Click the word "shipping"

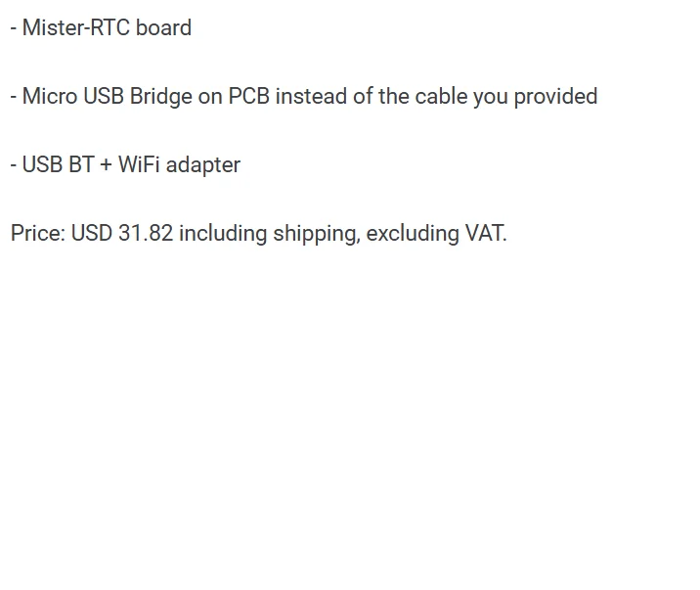[x=316, y=234]
